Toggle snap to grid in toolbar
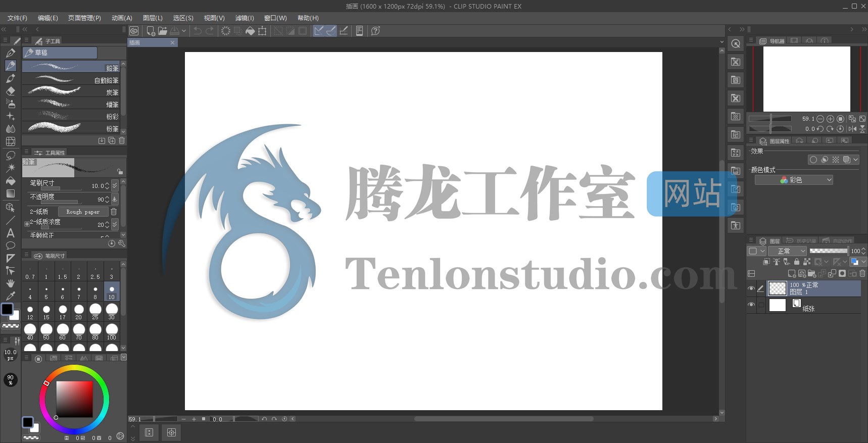The image size is (868, 443). pos(344,31)
